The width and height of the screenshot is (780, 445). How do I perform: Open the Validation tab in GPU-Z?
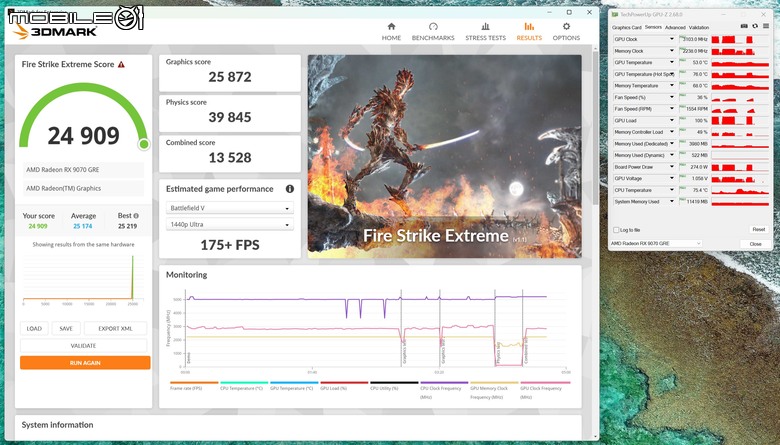point(698,28)
